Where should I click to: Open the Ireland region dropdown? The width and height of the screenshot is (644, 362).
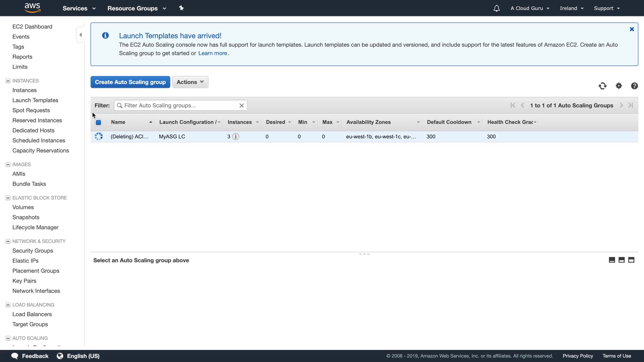572,8
